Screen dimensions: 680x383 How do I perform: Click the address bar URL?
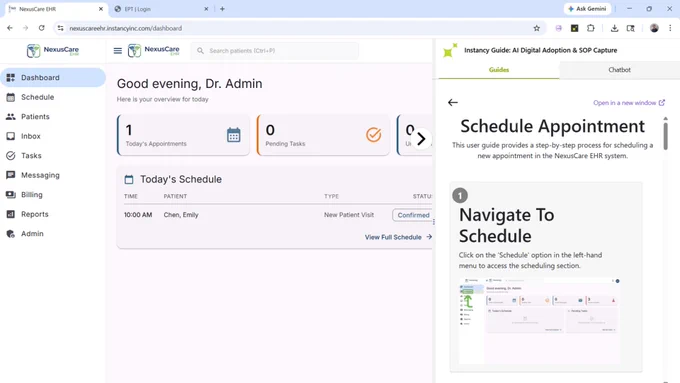point(126,28)
